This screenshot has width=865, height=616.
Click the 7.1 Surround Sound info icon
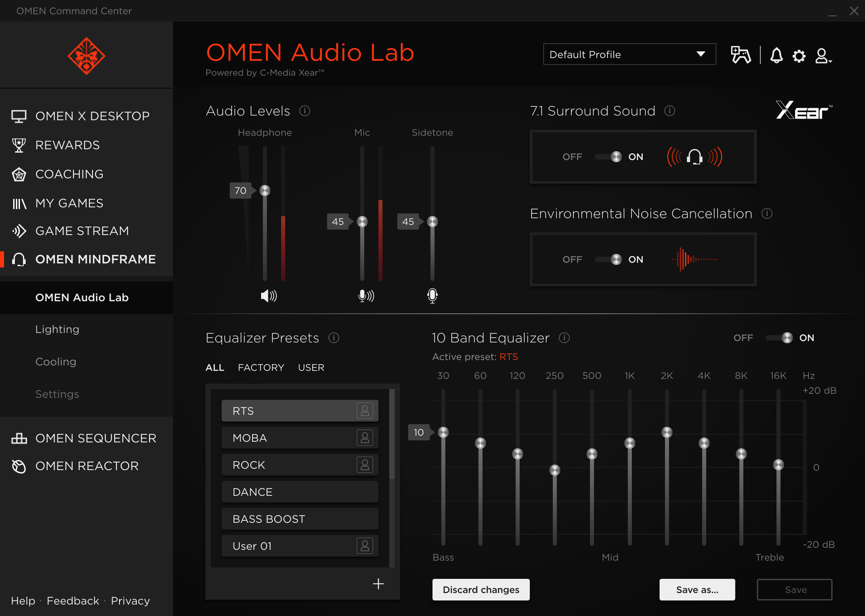670,111
